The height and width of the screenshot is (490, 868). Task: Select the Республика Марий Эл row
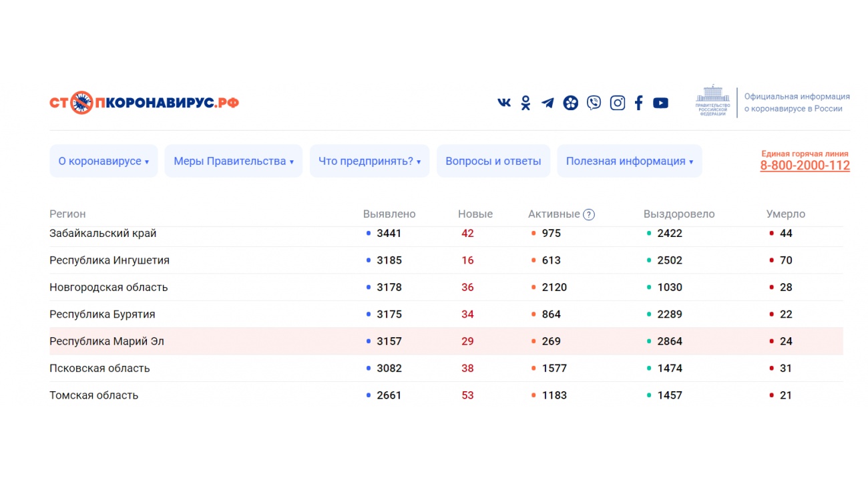107,341
